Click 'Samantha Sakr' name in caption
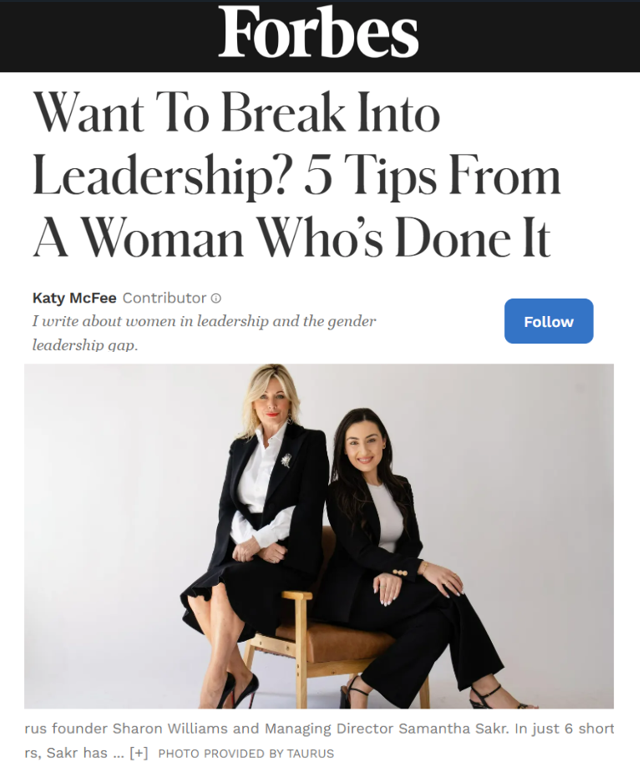The height and width of the screenshot is (781, 640). point(454,729)
